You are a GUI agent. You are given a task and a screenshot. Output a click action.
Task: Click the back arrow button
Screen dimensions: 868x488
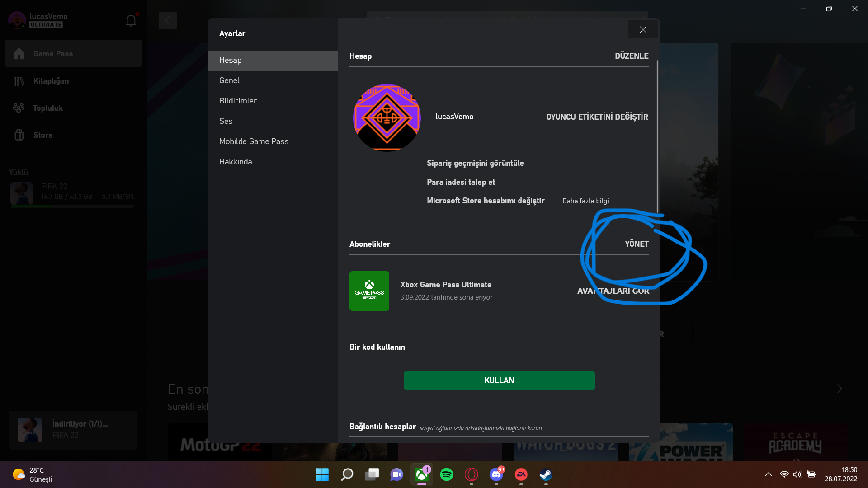168,21
